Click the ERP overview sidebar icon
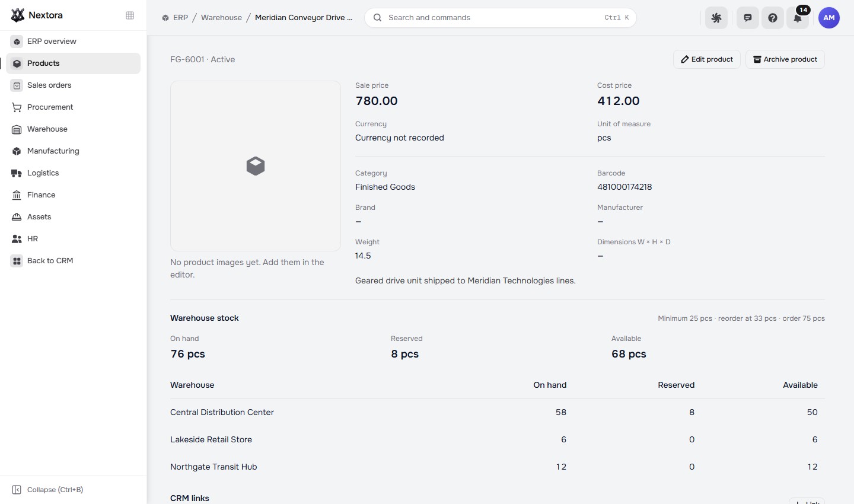The height and width of the screenshot is (504, 854). 17,42
